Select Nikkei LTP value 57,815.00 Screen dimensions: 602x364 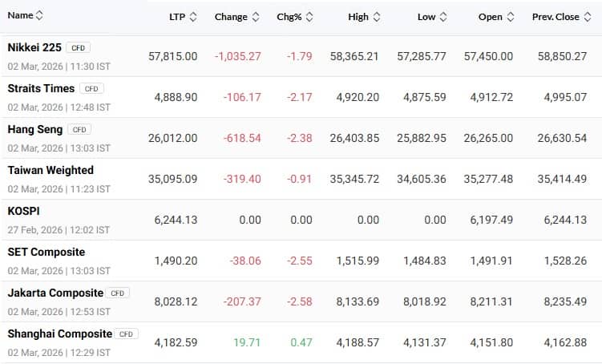click(x=173, y=56)
